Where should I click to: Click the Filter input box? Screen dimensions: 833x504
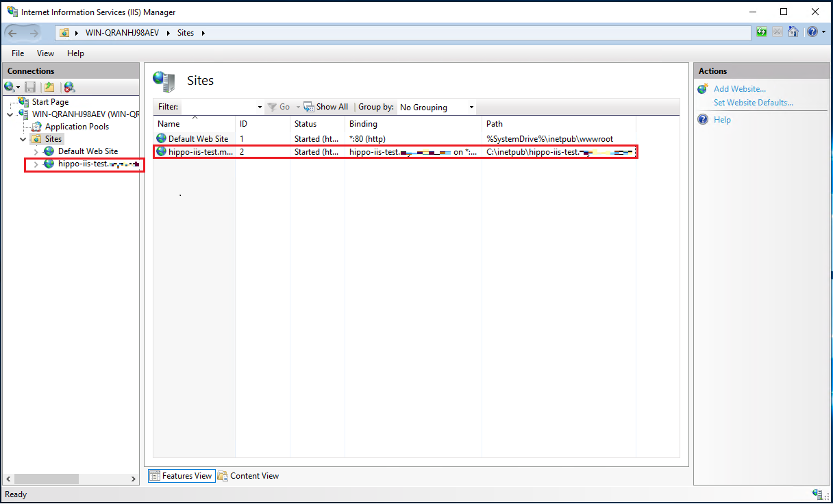[x=218, y=107]
